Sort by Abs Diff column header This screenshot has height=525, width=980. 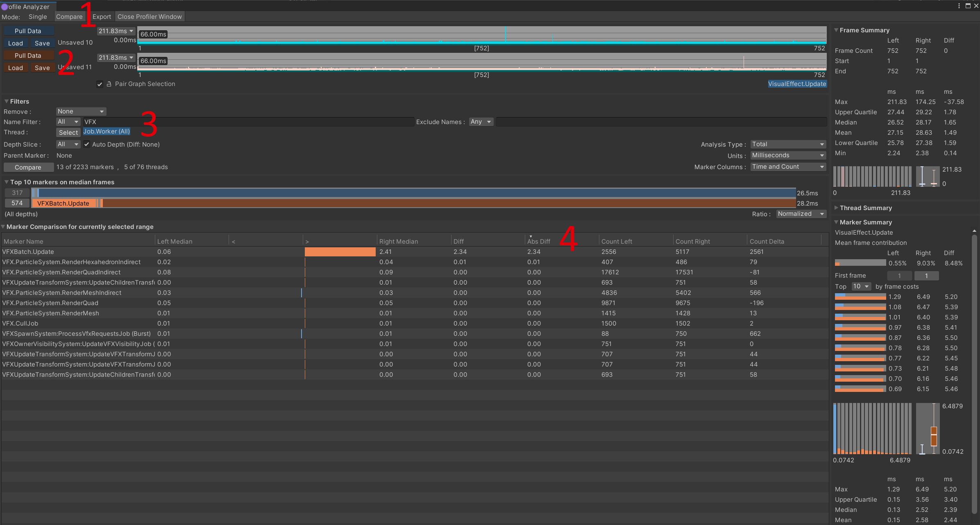pos(562,241)
